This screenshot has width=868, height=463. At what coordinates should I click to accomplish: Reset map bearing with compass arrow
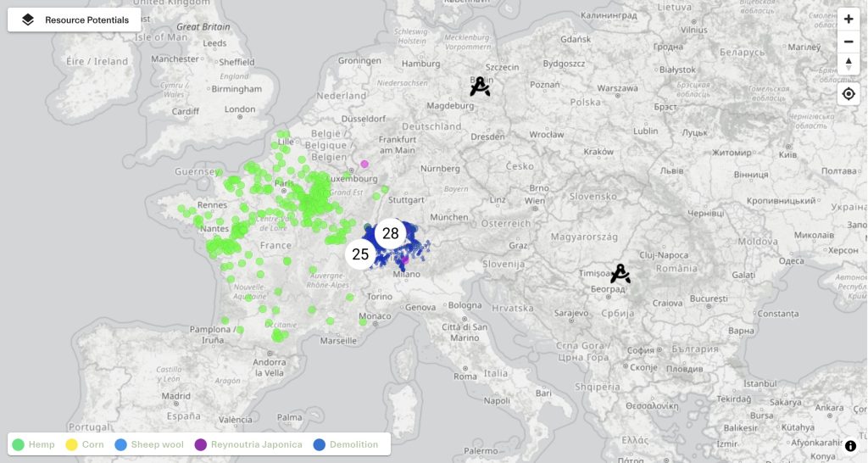click(848, 64)
